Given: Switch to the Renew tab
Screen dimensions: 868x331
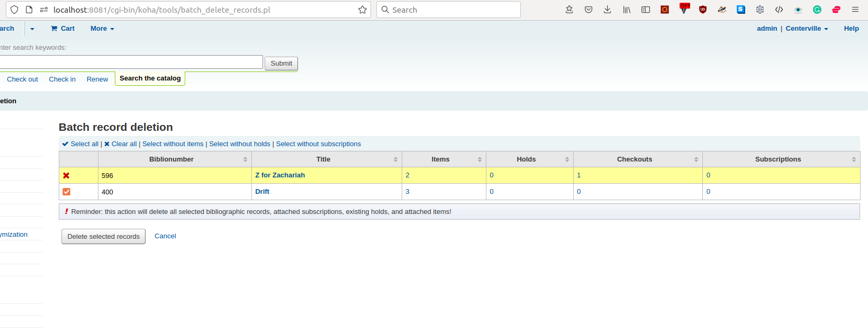Looking at the screenshot, I should click(x=97, y=79).
